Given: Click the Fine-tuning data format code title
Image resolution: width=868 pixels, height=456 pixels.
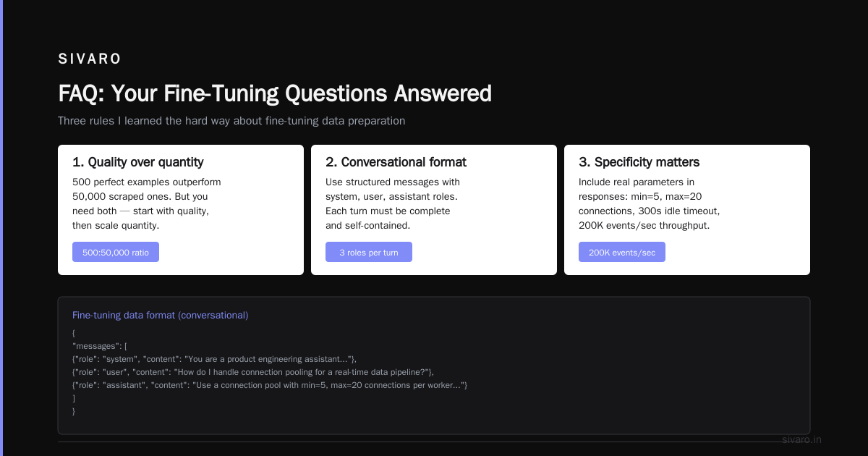Looking at the screenshot, I should [160, 316].
